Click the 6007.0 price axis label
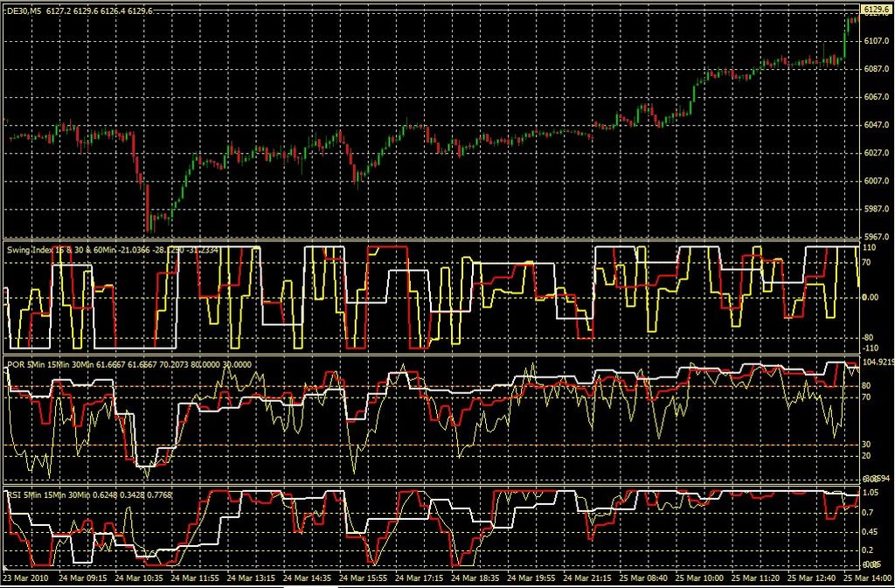Viewport: 895px width, 588px height. tap(878, 181)
